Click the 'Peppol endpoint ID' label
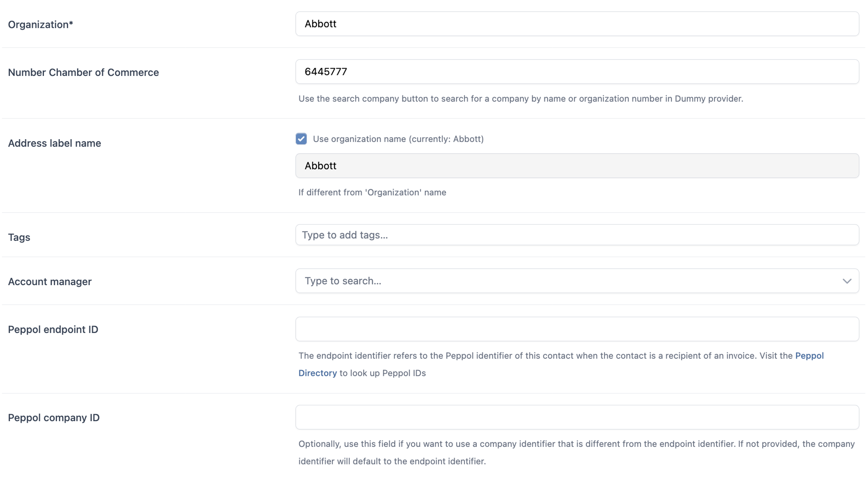The width and height of the screenshot is (868, 488). (x=53, y=329)
